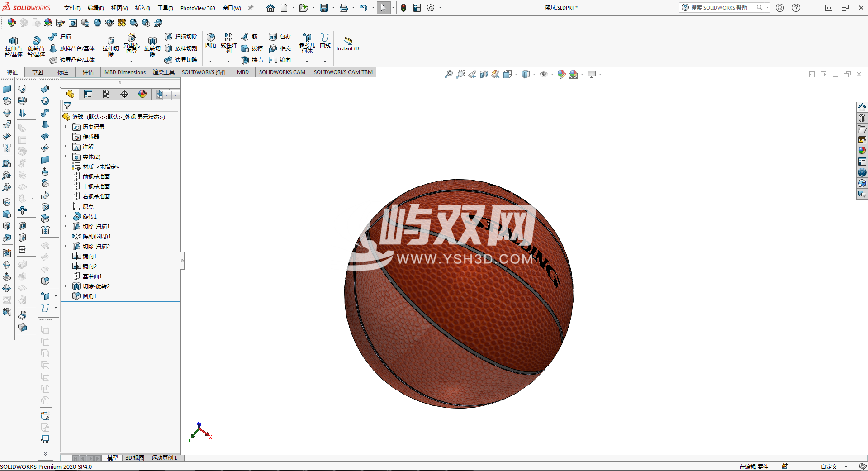Screen dimensions: 868x471
Task: Click the 搜索 SOLIDWORKS 帮助 search field
Action: click(719, 8)
